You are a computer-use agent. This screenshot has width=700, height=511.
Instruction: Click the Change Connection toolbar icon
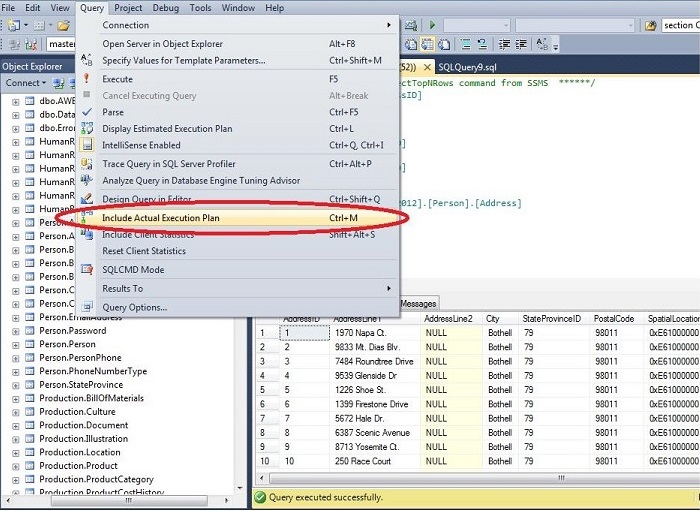tap(30, 44)
